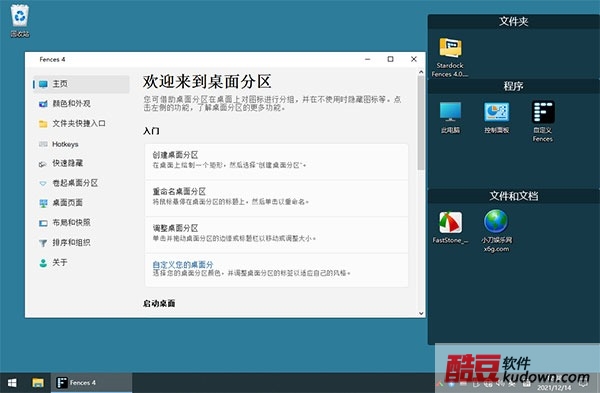Click the keyboard icon beside Hotkeys
Screen dimensions: 600x393
(43, 144)
